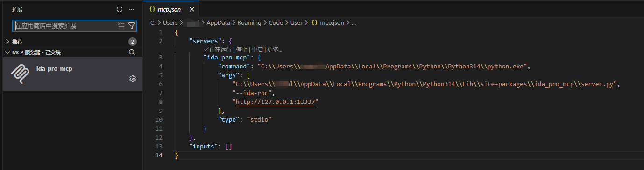Click the C: breadcrumb segment
Screen dimensions: 644x170
153,22
